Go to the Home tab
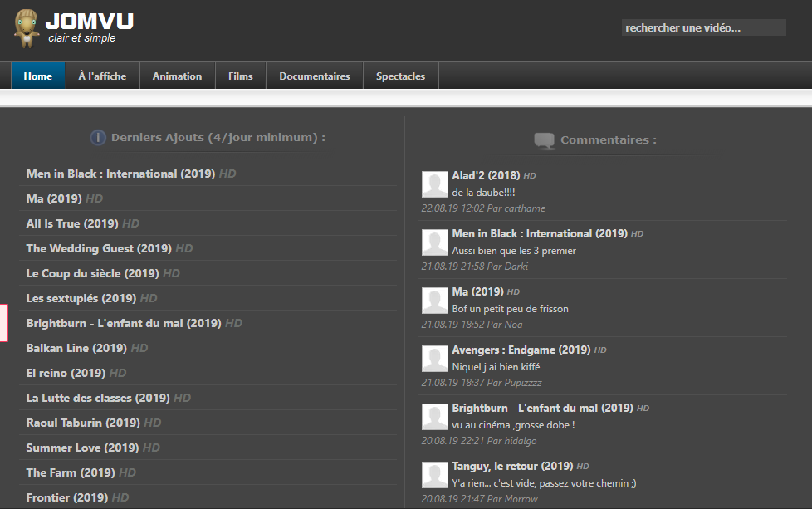The image size is (812, 509). pos(38,76)
